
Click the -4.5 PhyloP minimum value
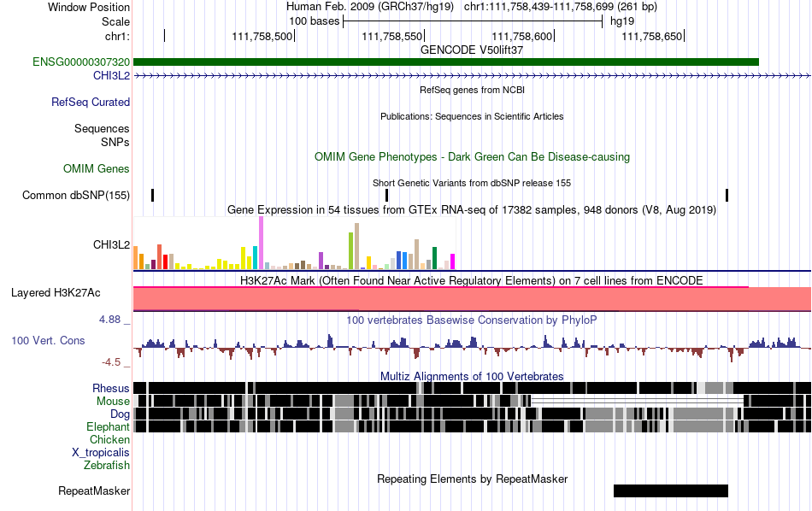coord(111,362)
